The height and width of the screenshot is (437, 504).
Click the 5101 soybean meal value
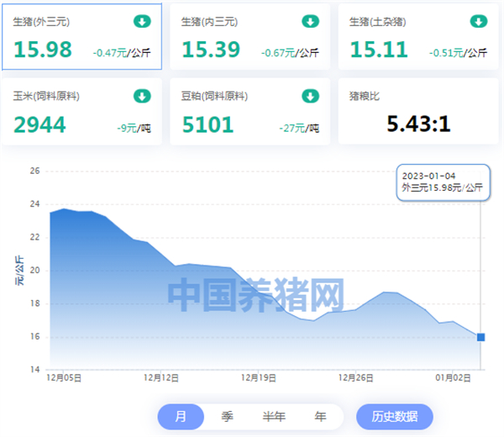coord(207,124)
